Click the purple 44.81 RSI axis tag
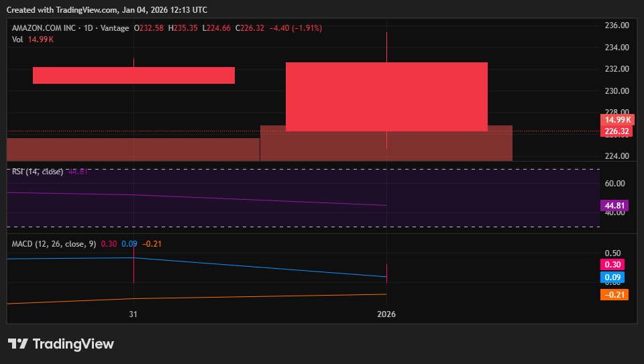 click(x=614, y=206)
